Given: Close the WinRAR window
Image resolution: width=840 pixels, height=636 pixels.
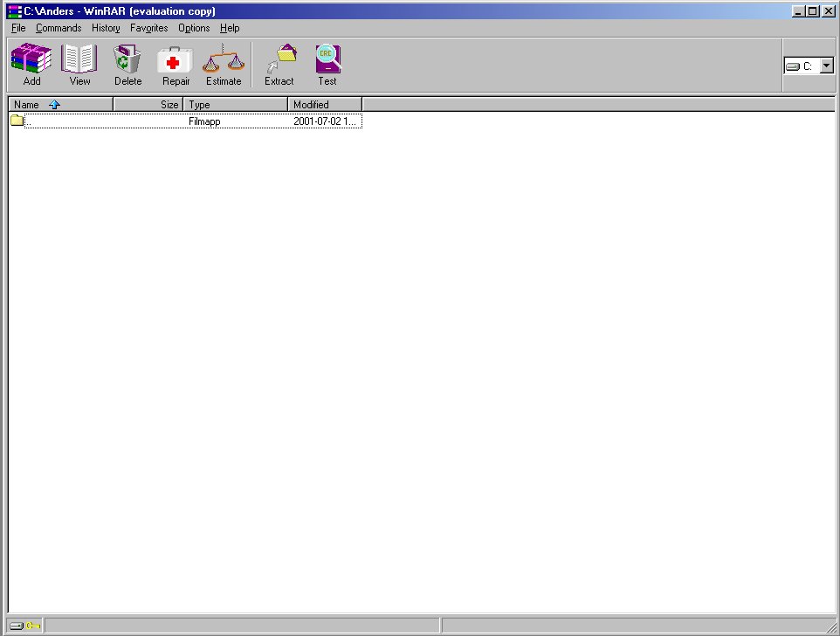Looking at the screenshot, I should [828, 10].
